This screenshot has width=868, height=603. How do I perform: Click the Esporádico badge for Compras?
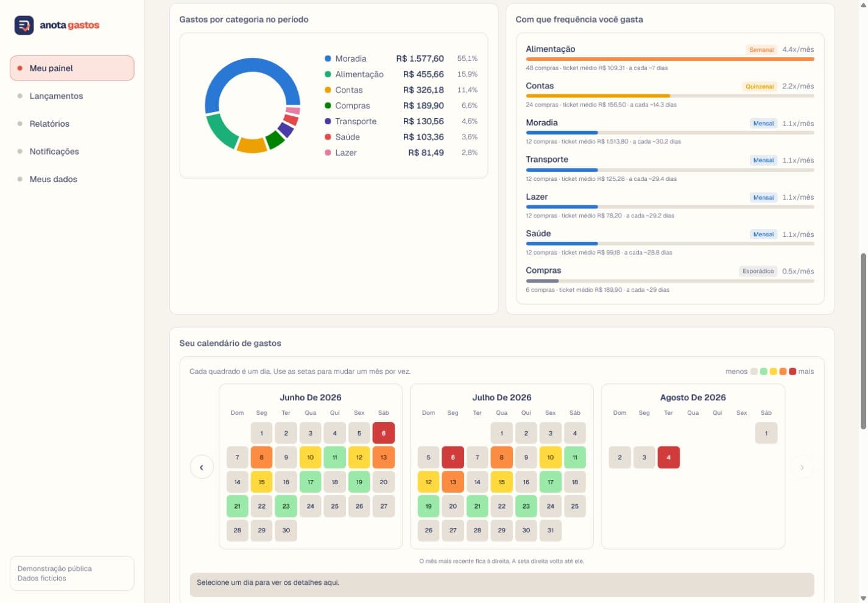point(758,271)
